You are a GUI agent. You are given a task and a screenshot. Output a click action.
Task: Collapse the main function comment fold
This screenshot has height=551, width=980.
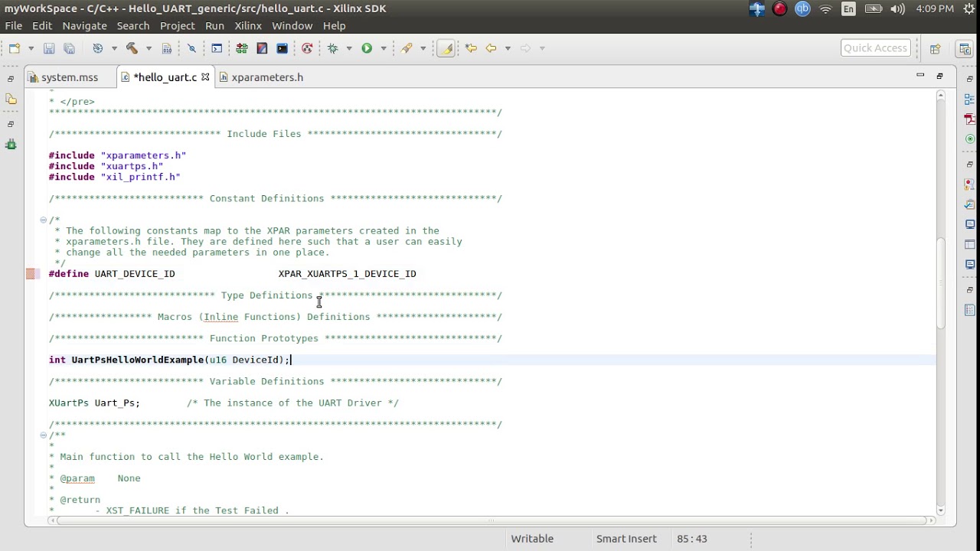(x=43, y=435)
